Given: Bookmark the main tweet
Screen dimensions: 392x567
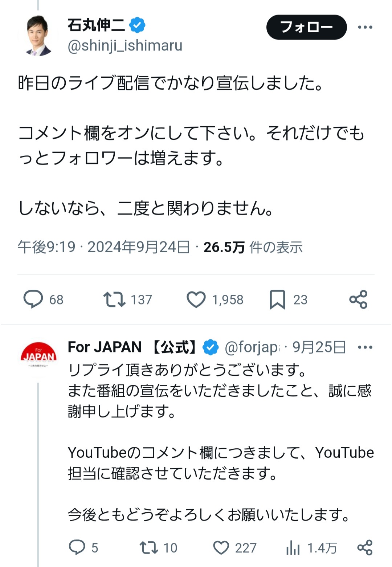Looking at the screenshot, I should pos(277,299).
